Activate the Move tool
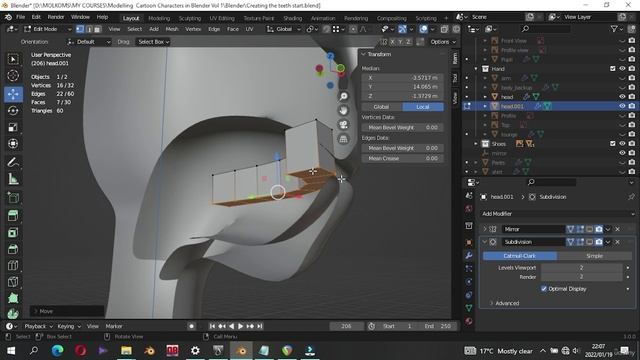 pyautogui.click(x=13, y=94)
